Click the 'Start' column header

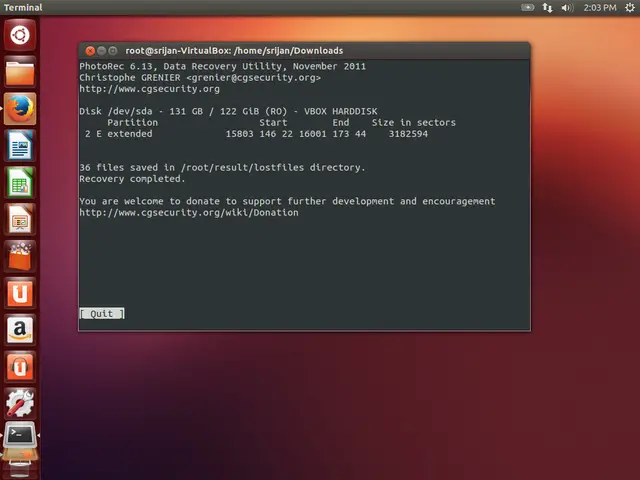(x=273, y=122)
